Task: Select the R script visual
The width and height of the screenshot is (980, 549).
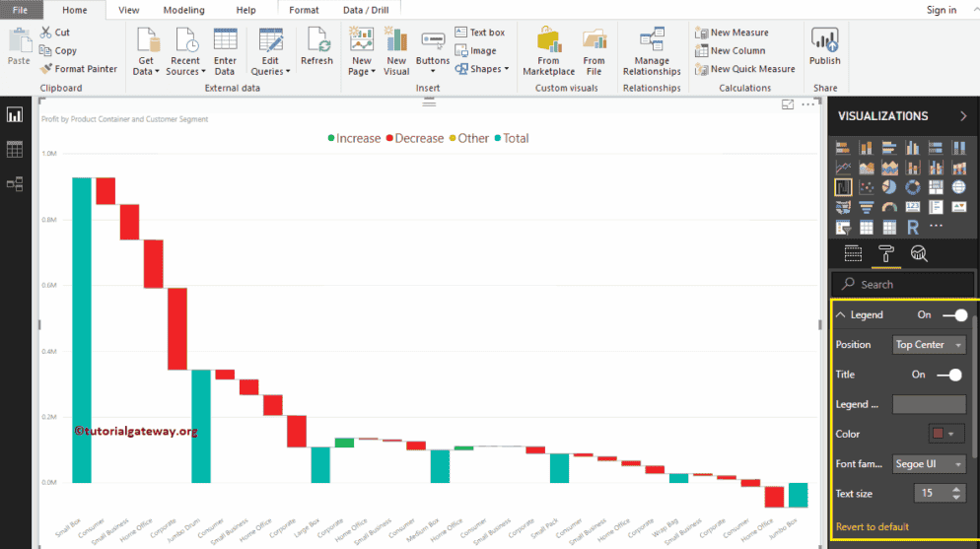Action: click(x=913, y=228)
